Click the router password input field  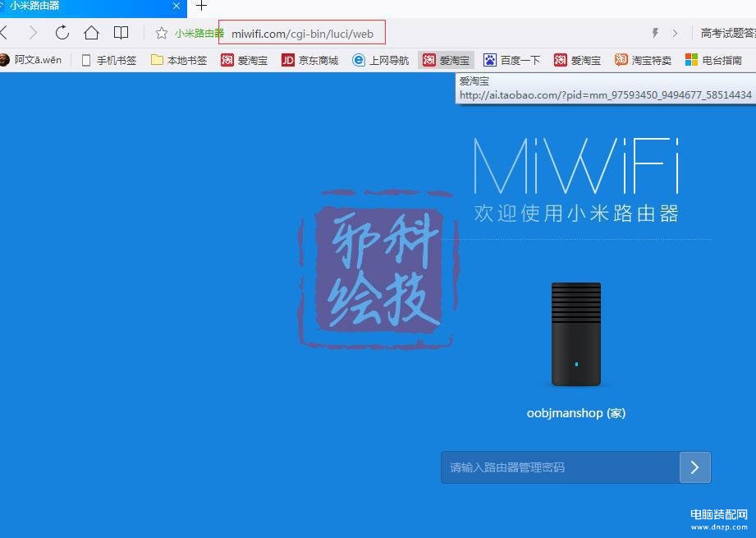pos(561,467)
